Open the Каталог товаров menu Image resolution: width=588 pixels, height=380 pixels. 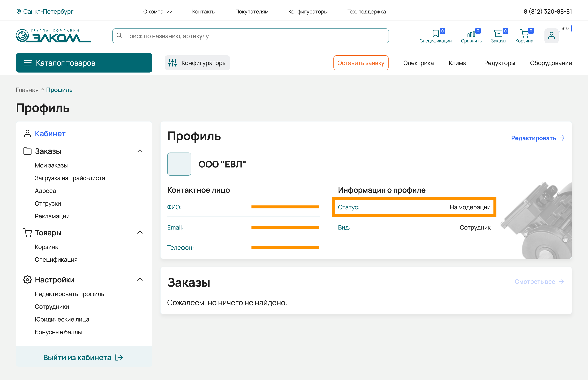[84, 63]
